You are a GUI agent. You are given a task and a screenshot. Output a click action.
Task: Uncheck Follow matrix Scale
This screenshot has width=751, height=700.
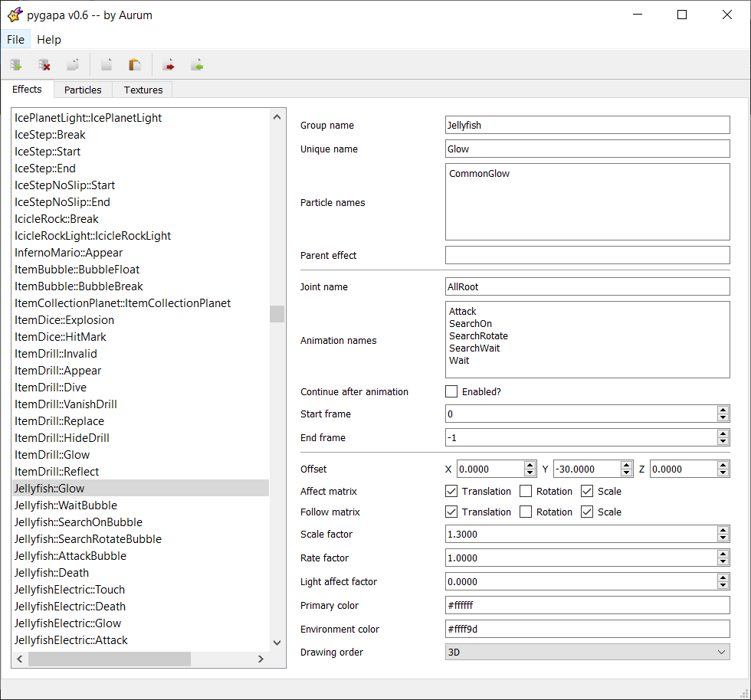587,512
